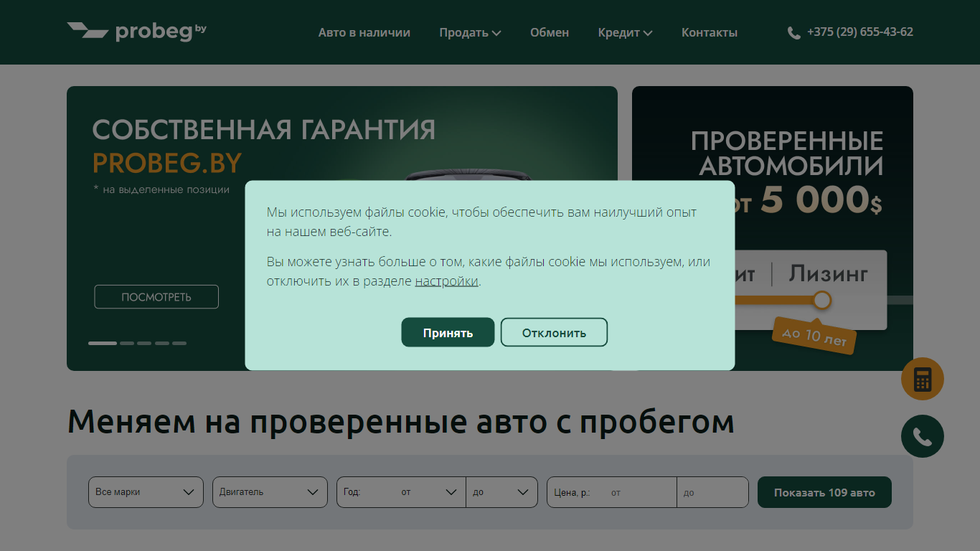Call the +375 (29) 655-43-62 number link
This screenshot has width=980, height=551.
point(860,32)
